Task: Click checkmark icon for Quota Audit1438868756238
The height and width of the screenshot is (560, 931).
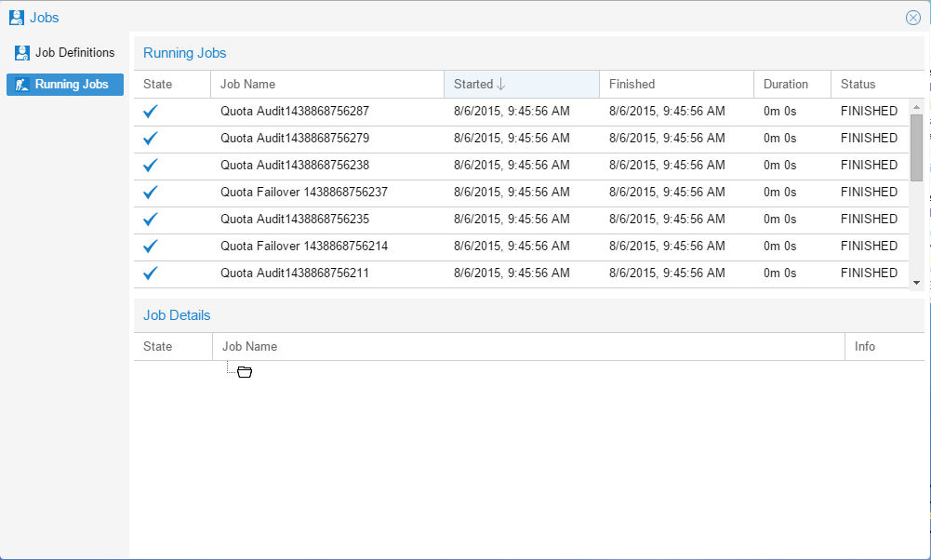Action: point(151,165)
